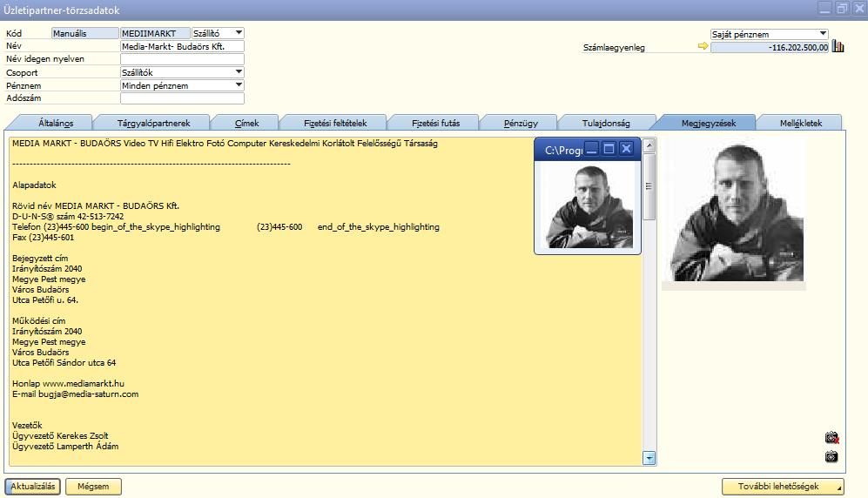The image size is (868, 498).
Task: Click the Rövid név MEDIA MARKT line
Action: click(96, 205)
